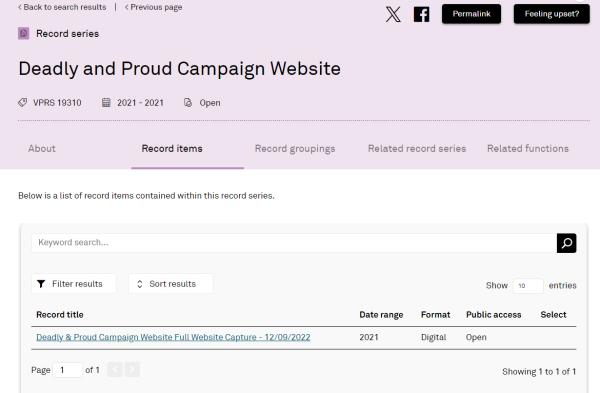View the Related record series tab
600x393 pixels.
click(417, 148)
